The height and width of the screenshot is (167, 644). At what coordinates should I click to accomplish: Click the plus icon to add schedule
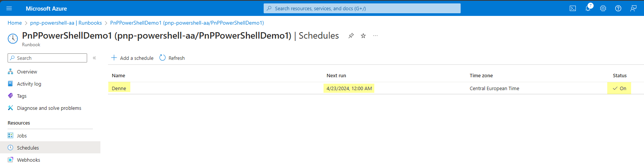point(114,58)
